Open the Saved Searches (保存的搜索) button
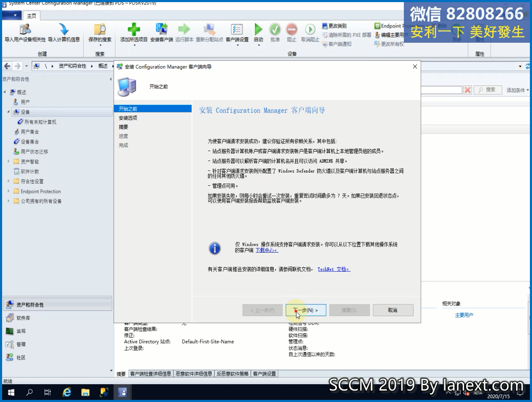The image size is (532, 402). [x=100, y=34]
